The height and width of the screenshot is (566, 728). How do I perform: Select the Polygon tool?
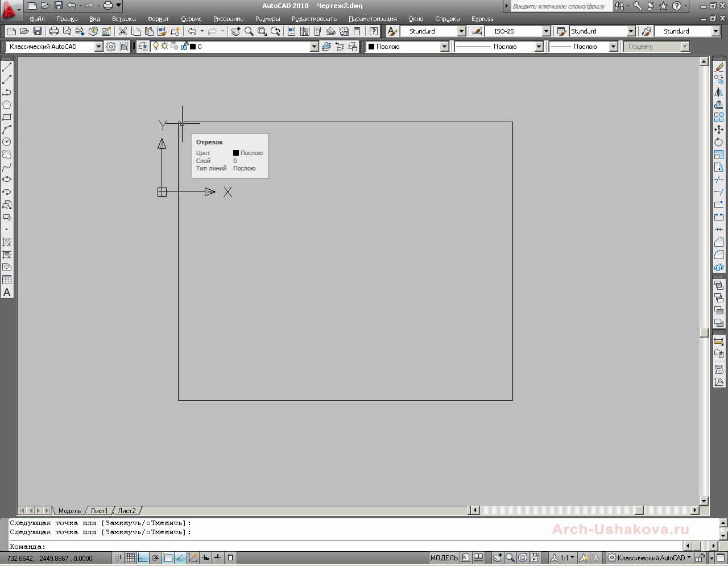click(x=7, y=105)
